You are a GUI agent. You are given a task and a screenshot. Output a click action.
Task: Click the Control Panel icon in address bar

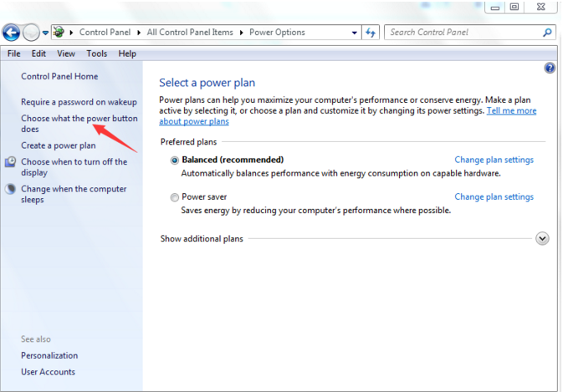(x=59, y=33)
